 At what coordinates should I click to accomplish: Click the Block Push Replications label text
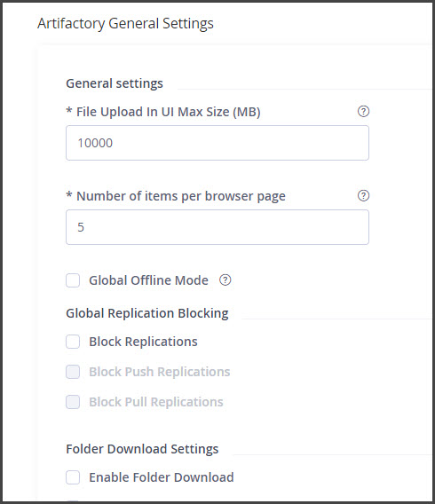click(160, 372)
